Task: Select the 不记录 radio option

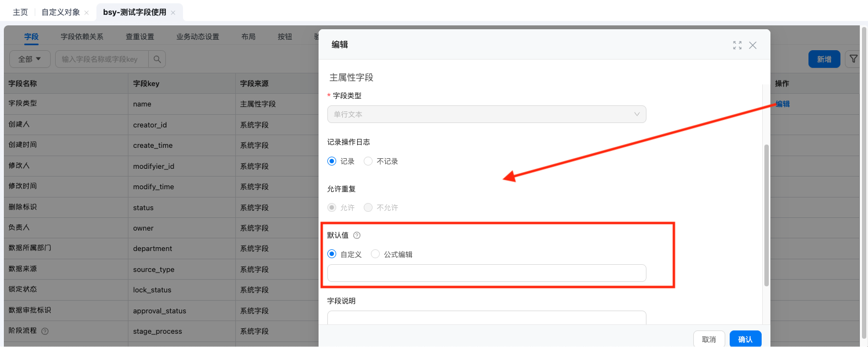Action: 368,161
